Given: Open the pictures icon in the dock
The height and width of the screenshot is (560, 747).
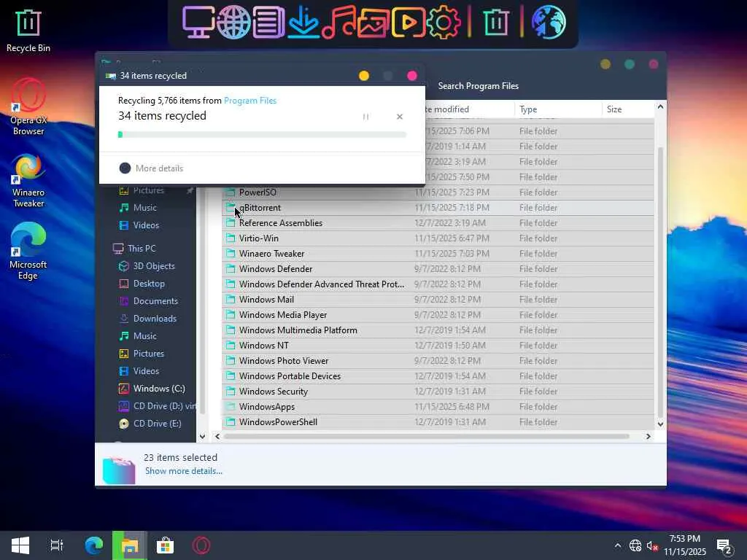Looking at the screenshot, I should (x=373, y=22).
